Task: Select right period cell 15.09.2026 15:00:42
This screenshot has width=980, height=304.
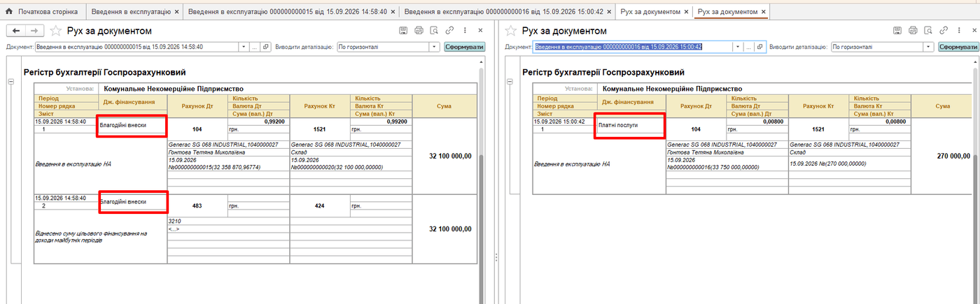Action: [x=564, y=122]
